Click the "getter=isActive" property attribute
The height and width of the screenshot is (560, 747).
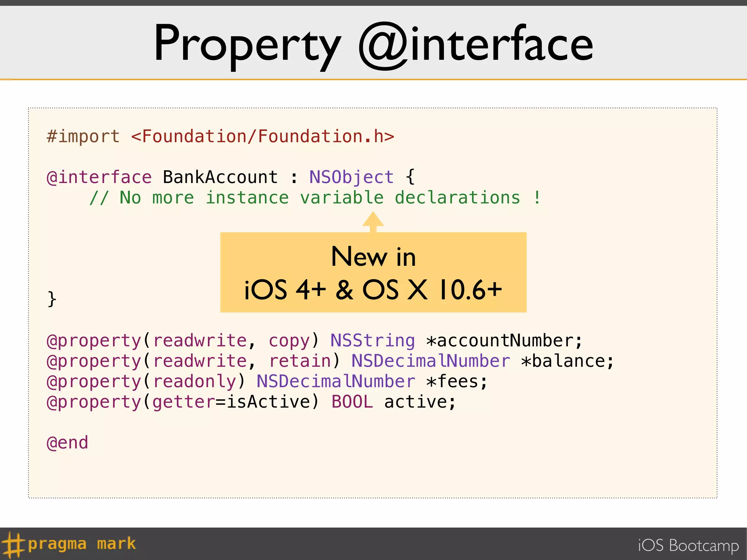tap(231, 402)
